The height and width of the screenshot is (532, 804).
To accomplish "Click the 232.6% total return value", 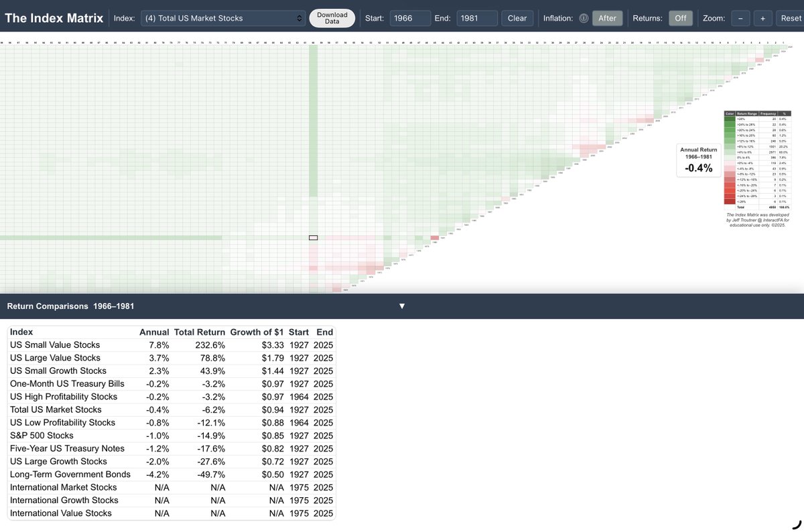I will click(211, 344).
